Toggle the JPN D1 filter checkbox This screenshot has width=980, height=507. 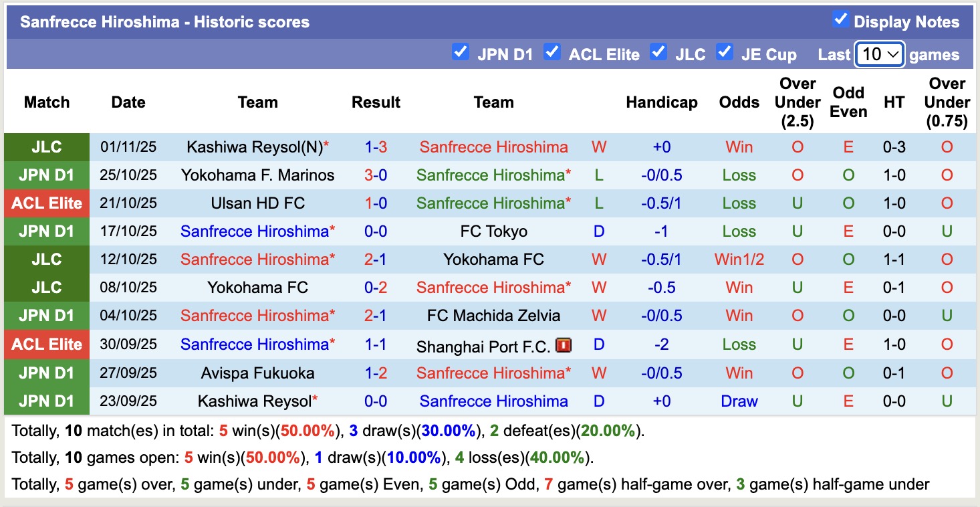461,51
